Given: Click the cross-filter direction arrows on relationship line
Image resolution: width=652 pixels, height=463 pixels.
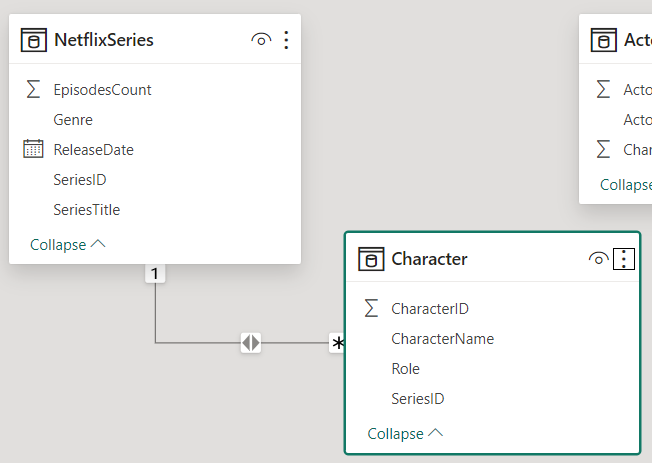Looking at the screenshot, I should 251,343.
